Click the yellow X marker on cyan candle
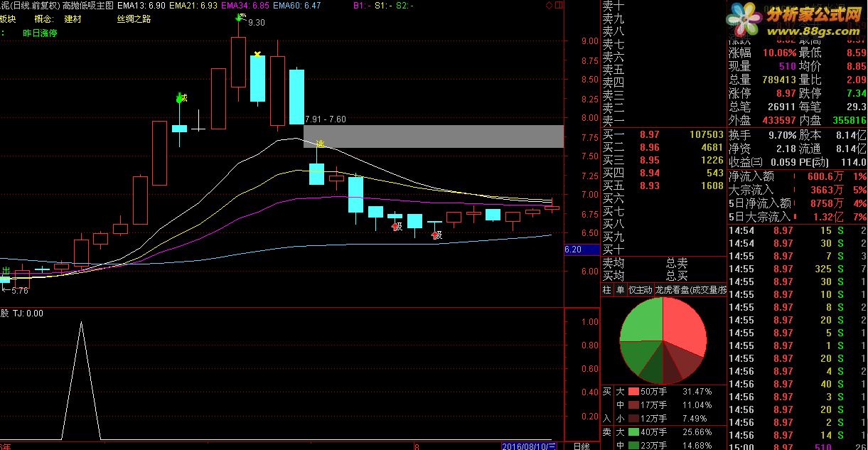 pyautogui.click(x=257, y=54)
